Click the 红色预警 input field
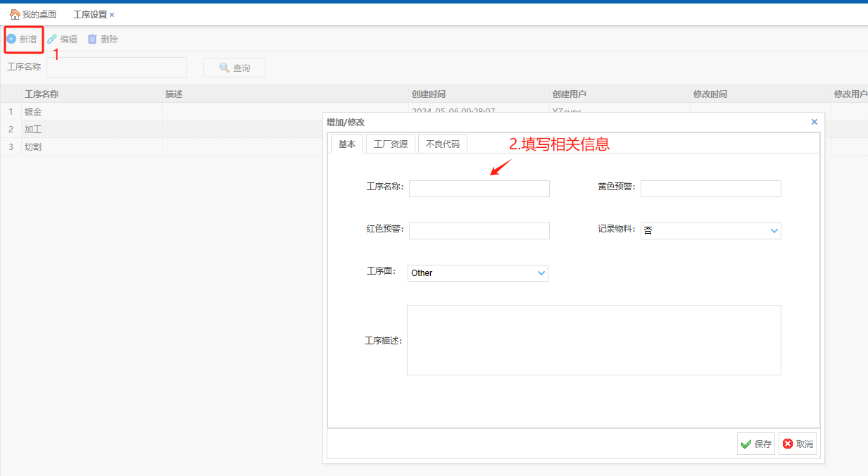The height and width of the screenshot is (476, 868). point(479,231)
